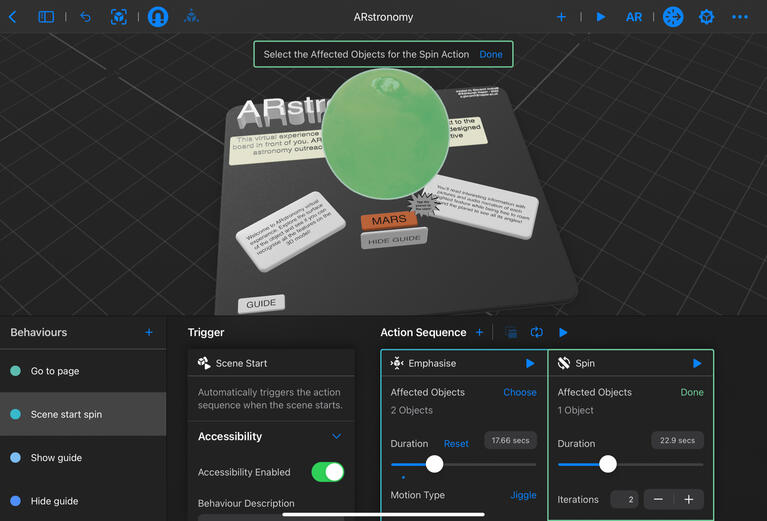Click the Scene Start trigger icon

[x=204, y=363]
